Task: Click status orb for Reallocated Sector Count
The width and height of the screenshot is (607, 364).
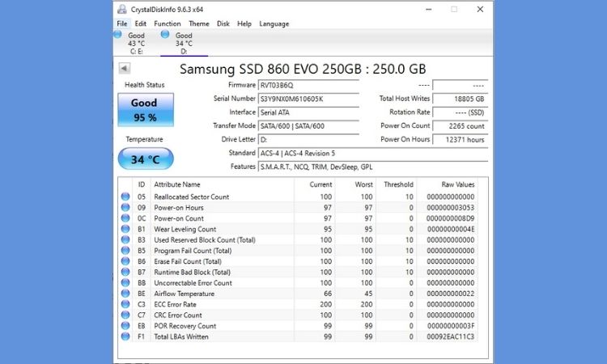Action: (x=125, y=197)
